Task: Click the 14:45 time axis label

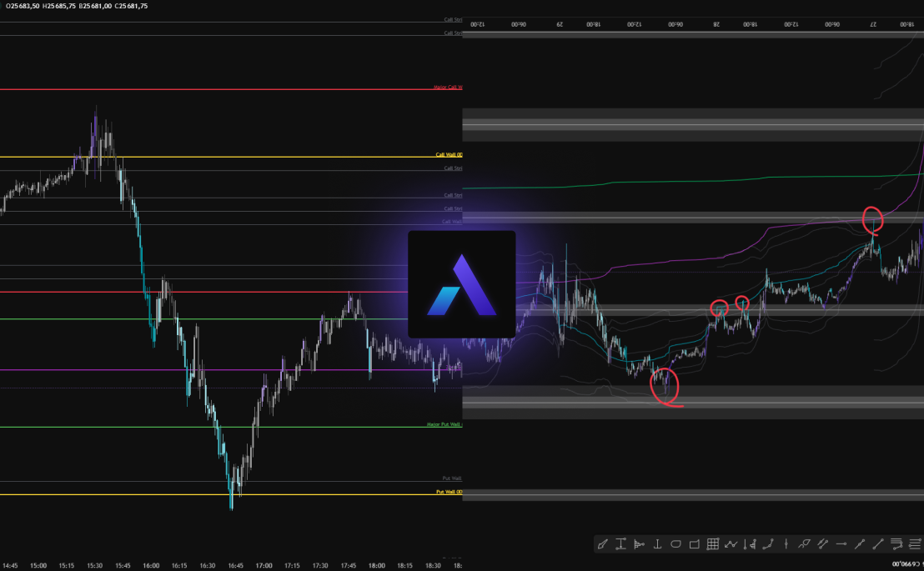Action: [10, 565]
